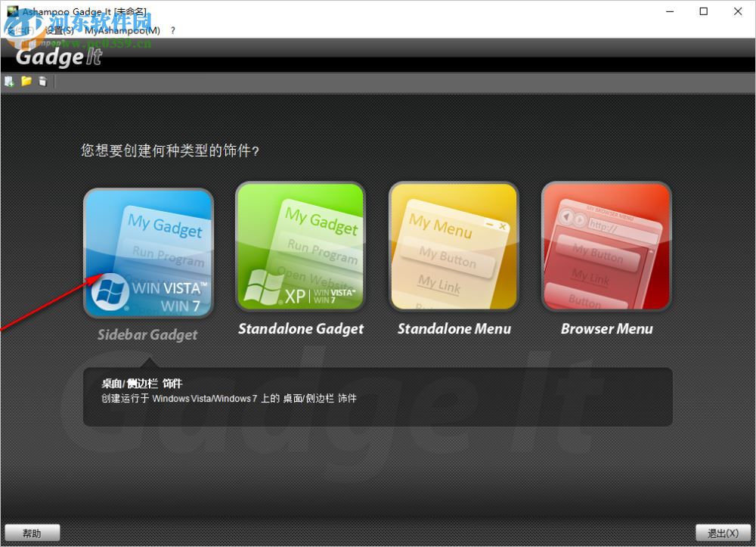The height and width of the screenshot is (547, 756).
Task: Click the 桌面/侧边栏 饰件 description panel
Action: 376,395
